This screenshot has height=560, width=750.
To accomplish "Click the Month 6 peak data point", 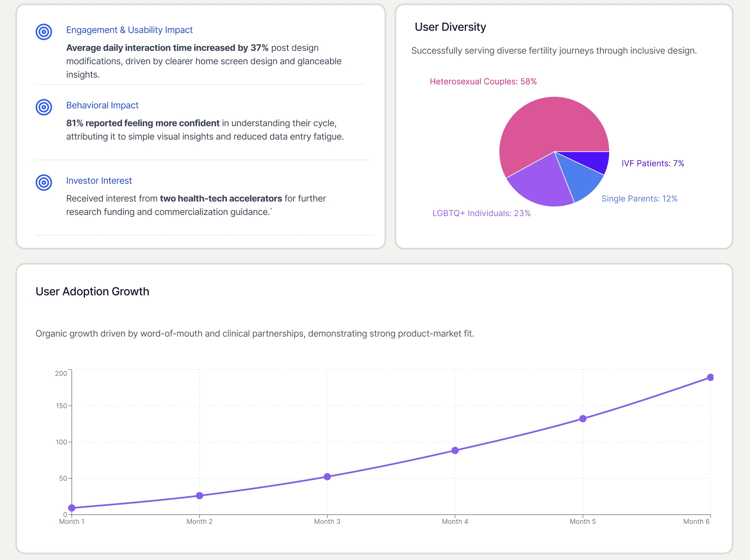I will 710,377.
